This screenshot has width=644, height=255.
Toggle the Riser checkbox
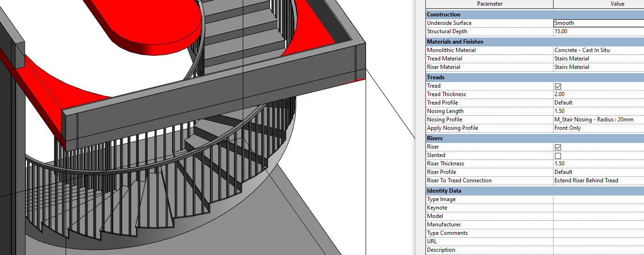558,147
